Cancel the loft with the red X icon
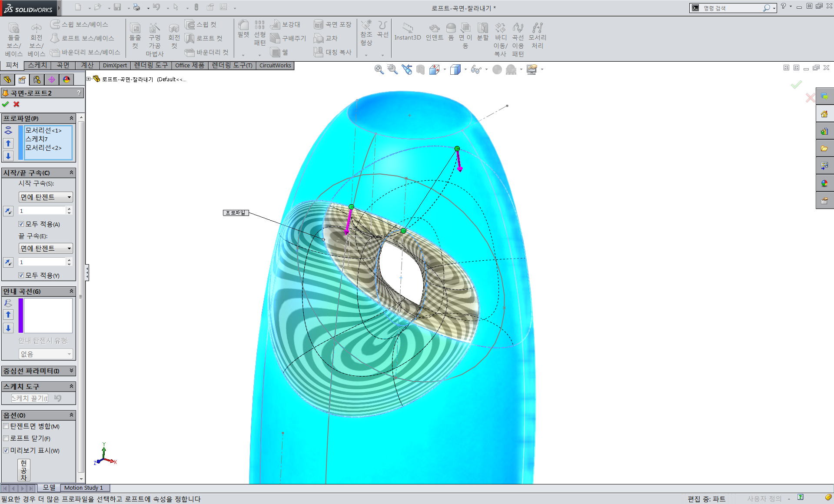The image size is (834, 504). (17, 104)
